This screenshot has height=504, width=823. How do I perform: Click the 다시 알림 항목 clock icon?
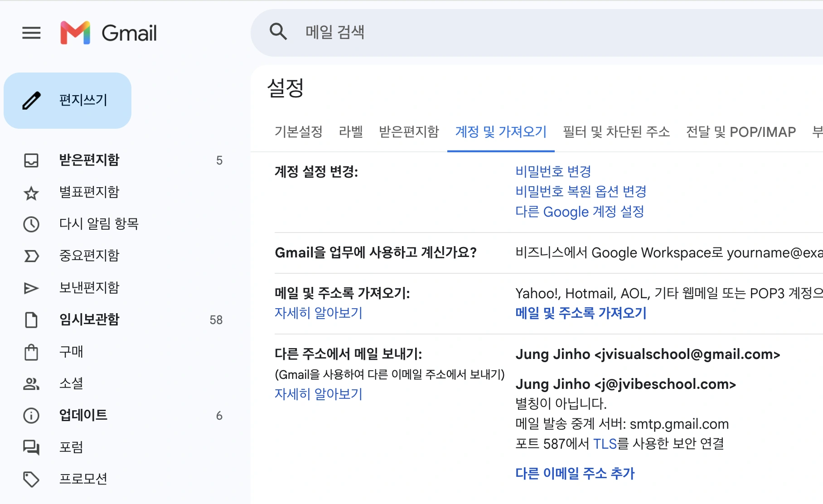click(x=31, y=224)
